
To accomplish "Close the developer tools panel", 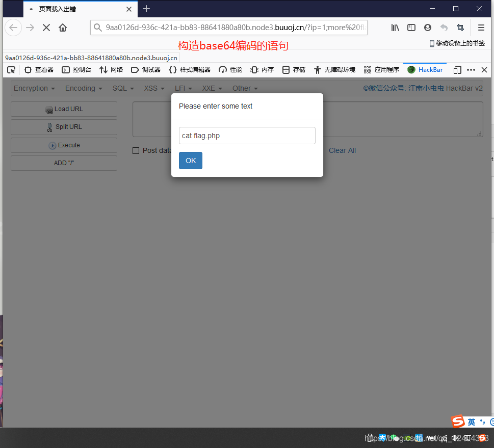I will pyautogui.click(x=484, y=70).
